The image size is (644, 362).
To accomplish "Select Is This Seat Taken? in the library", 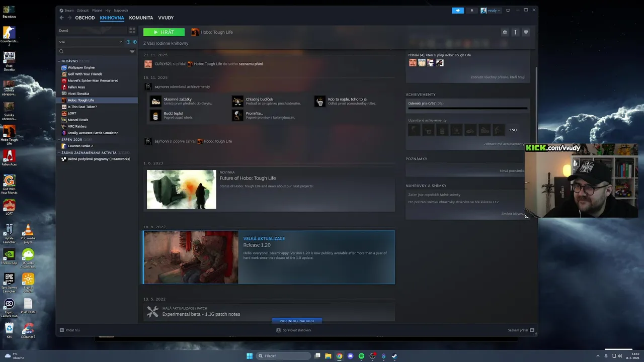I will tap(82, 107).
